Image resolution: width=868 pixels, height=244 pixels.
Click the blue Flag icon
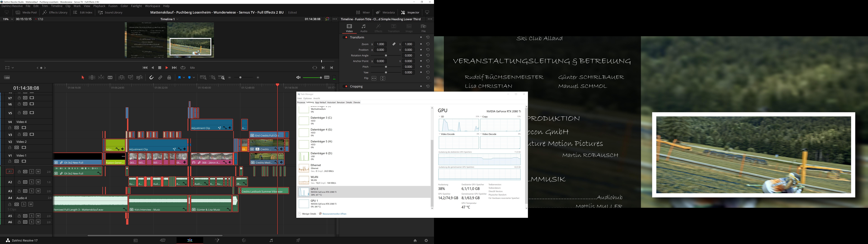click(x=180, y=77)
